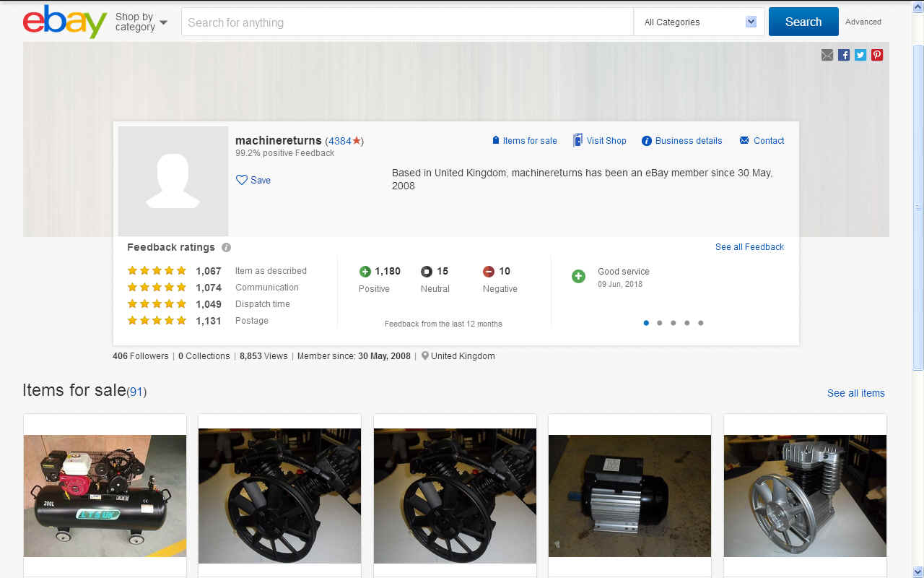The image size is (924, 578).
Task: Open the 200L air compressor thumbnail
Action: click(105, 496)
